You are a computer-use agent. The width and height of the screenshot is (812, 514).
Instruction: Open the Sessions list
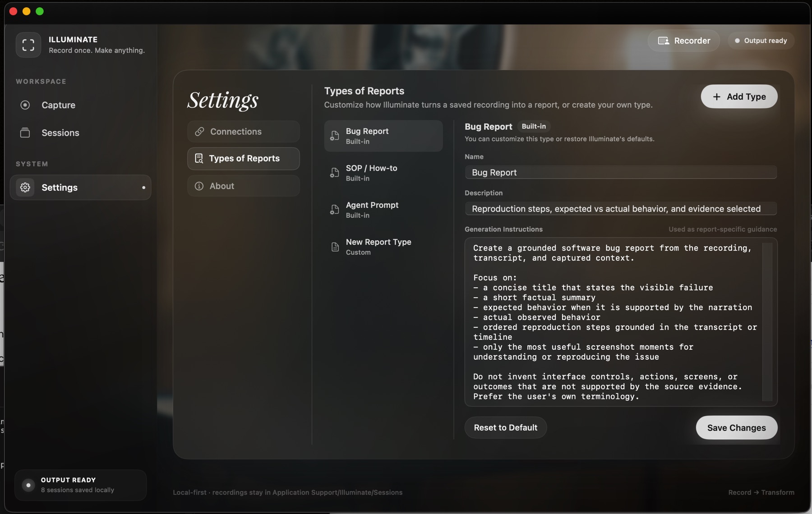click(x=80, y=133)
